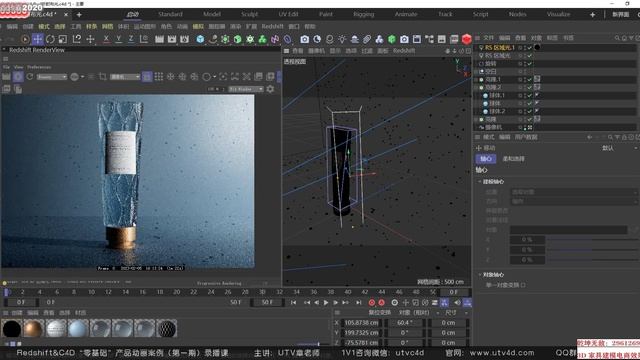Open the Beauty AOV dropdown in RenderView

(x=51, y=77)
